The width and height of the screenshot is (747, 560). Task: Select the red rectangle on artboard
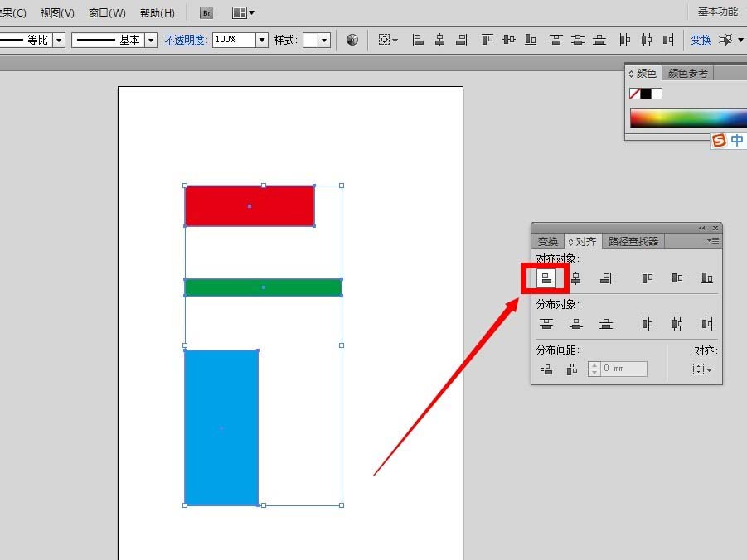click(250, 205)
